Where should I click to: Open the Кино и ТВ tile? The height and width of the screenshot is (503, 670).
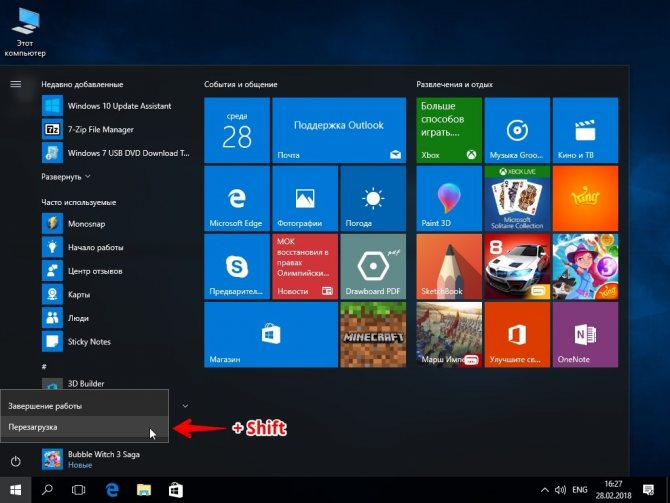coord(585,130)
